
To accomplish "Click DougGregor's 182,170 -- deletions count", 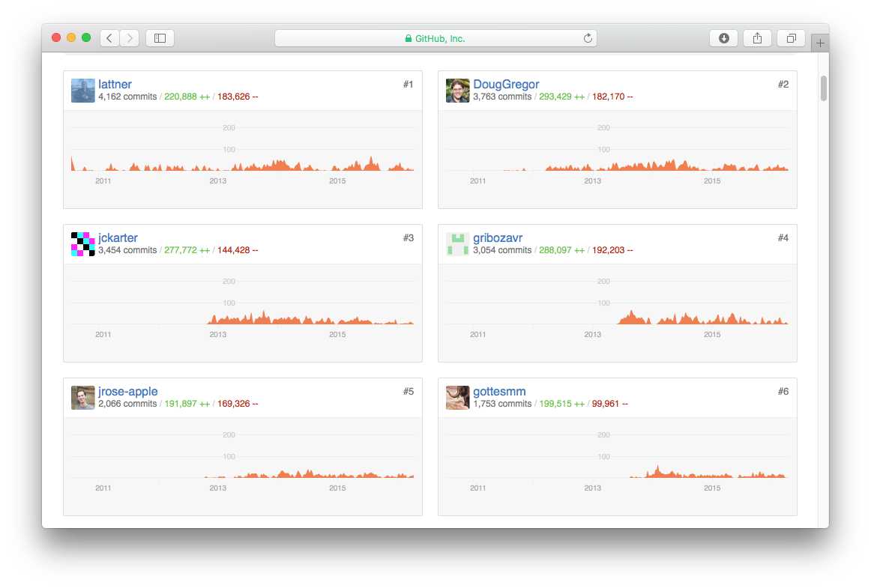I will 612,97.
